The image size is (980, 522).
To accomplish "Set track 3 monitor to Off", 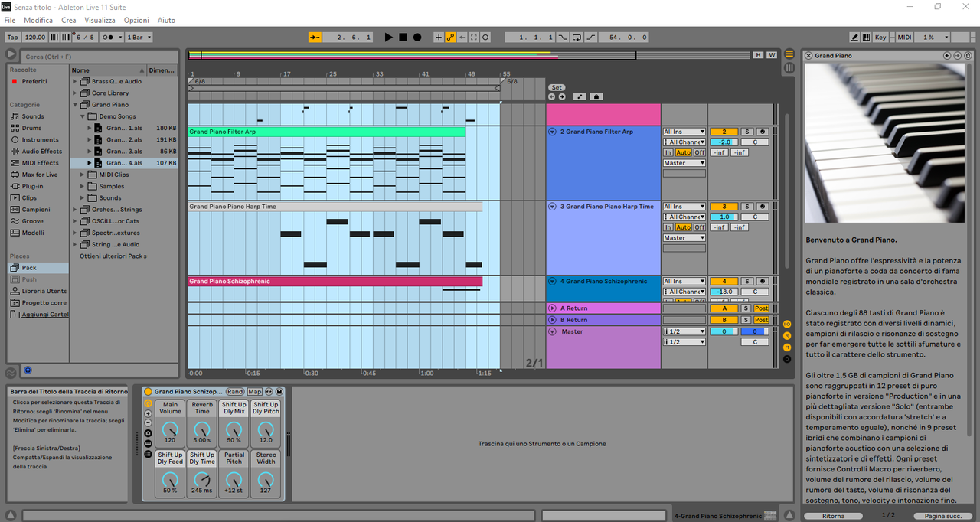I will 700,227.
